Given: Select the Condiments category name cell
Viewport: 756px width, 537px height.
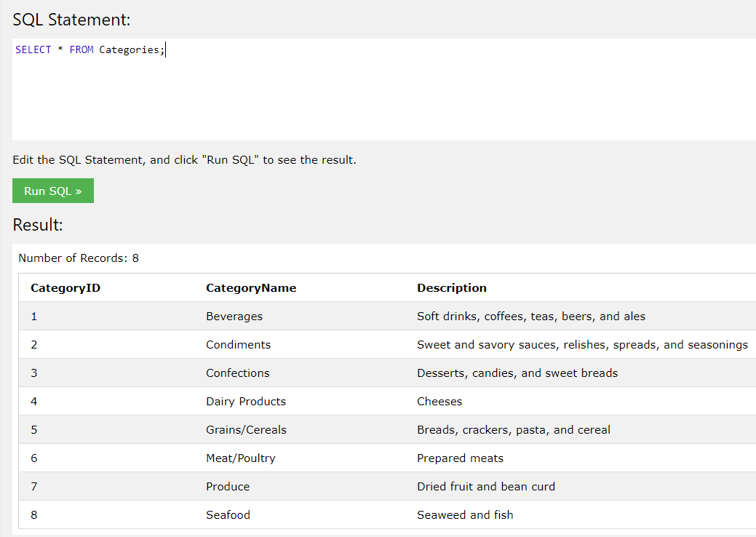Looking at the screenshot, I should click(238, 345).
